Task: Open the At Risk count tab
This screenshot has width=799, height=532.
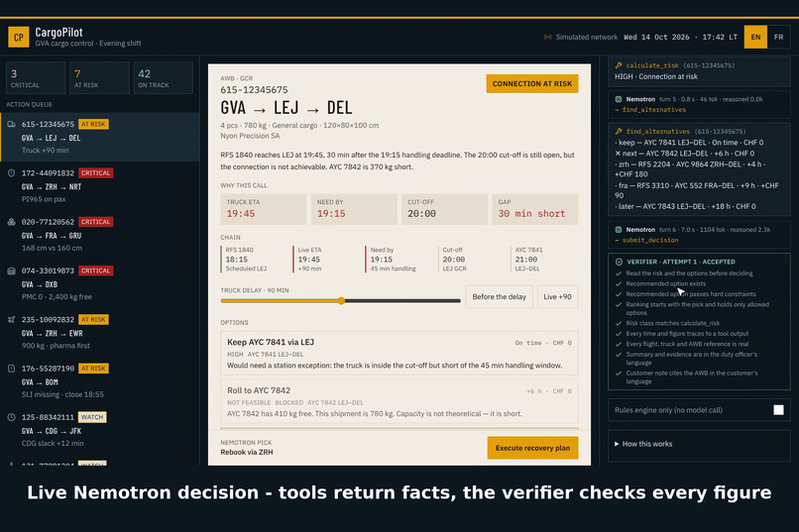Action: coord(99,78)
